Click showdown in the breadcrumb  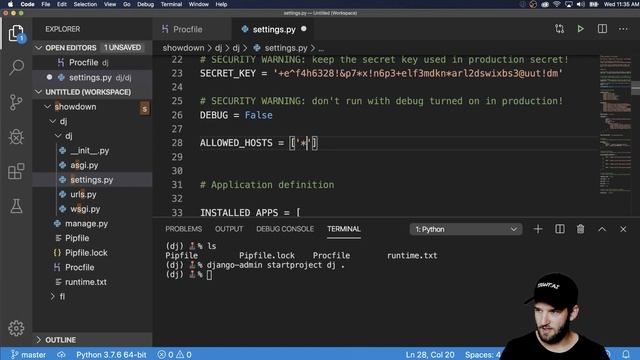point(183,48)
